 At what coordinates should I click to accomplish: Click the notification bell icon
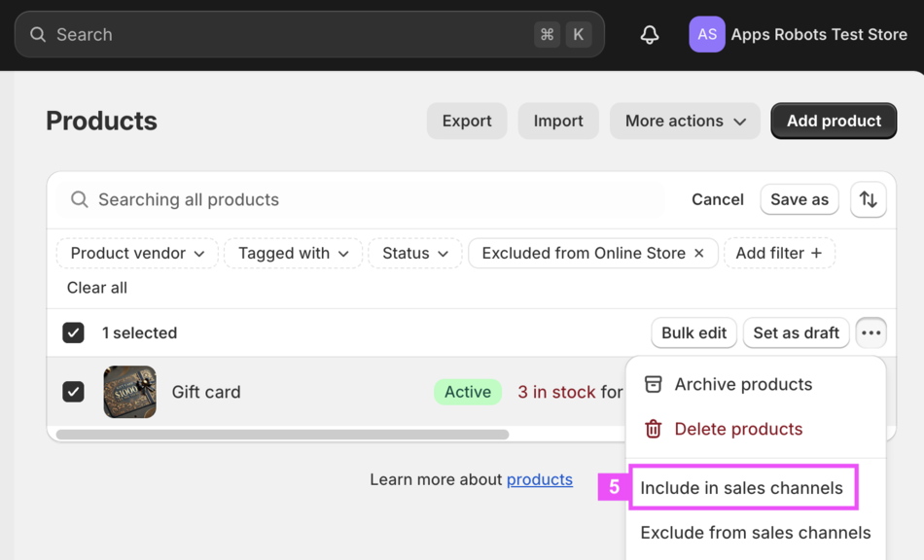tap(650, 35)
